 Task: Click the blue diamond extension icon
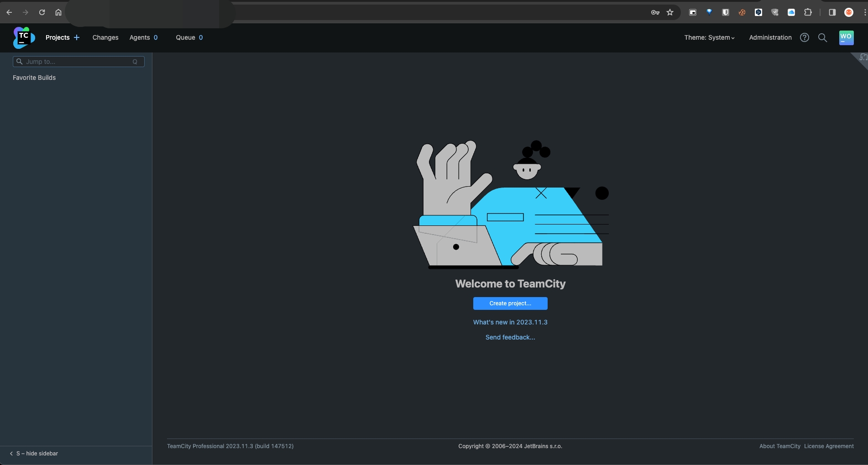(709, 12)
